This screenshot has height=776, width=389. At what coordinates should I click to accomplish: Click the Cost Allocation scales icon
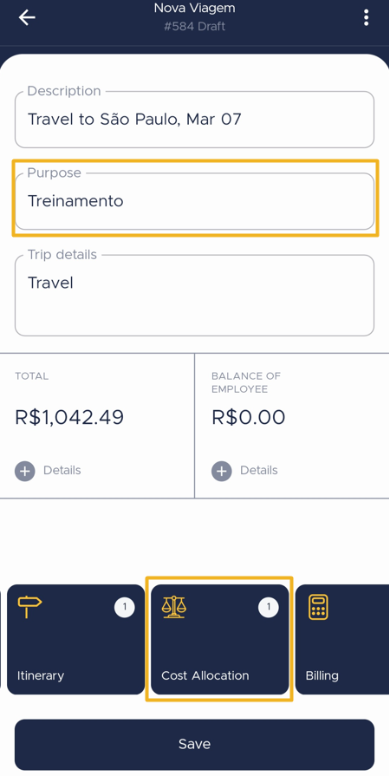[x=174, y=607]
